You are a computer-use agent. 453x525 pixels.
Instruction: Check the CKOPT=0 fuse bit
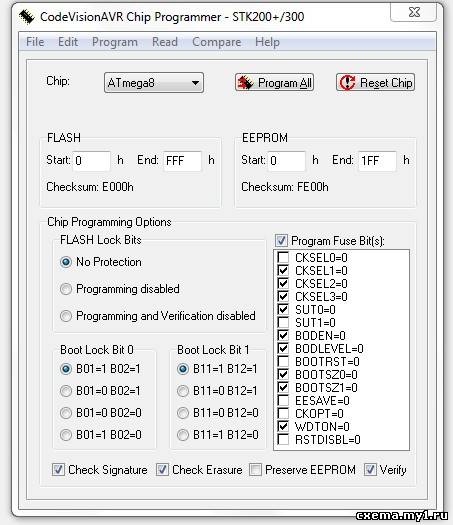tap(283, 414)
